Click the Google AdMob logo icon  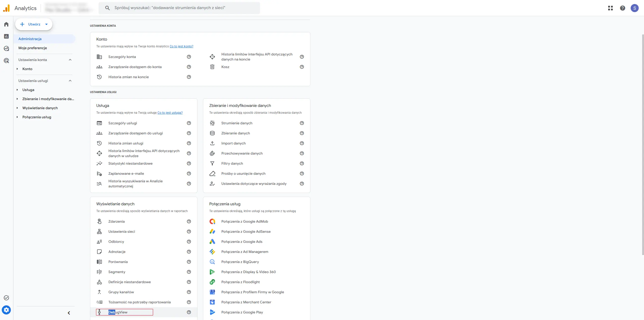coord(212,221)
